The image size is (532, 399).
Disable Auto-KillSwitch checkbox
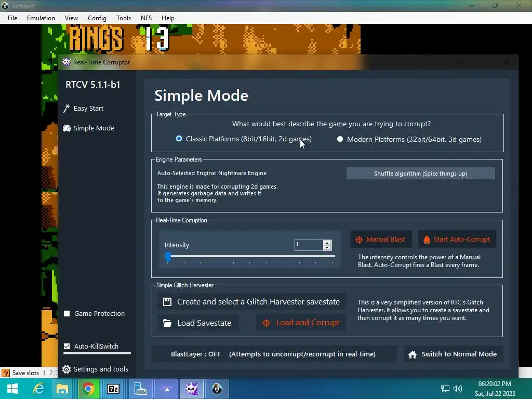coord(67,346)
